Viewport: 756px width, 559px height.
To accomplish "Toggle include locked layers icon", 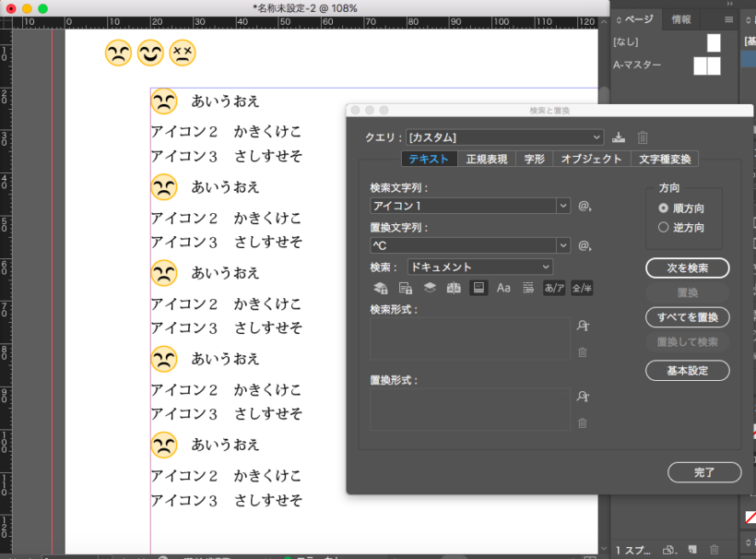I will [x=381, y=289].
